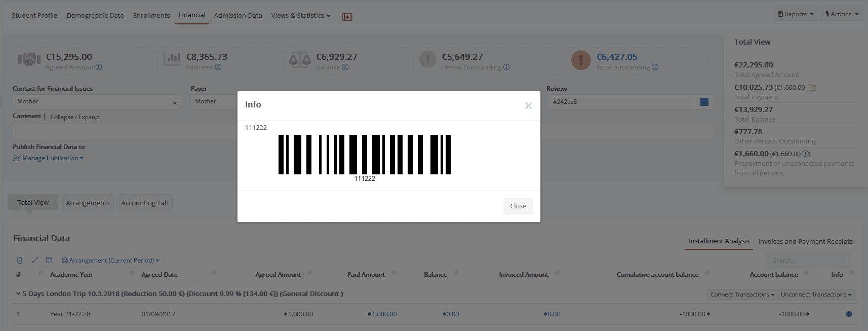
Task: Sort by Balance column
Action: [436, 274]
